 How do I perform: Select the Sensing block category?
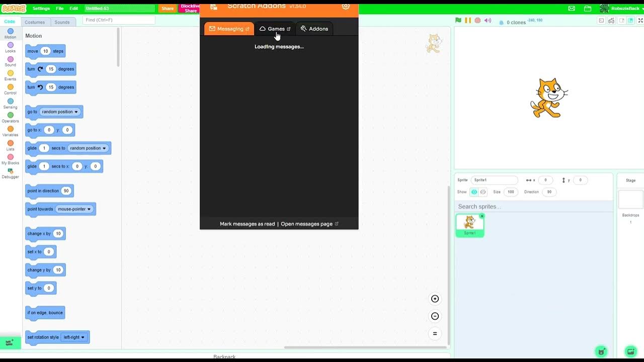[x=10, y=104]
